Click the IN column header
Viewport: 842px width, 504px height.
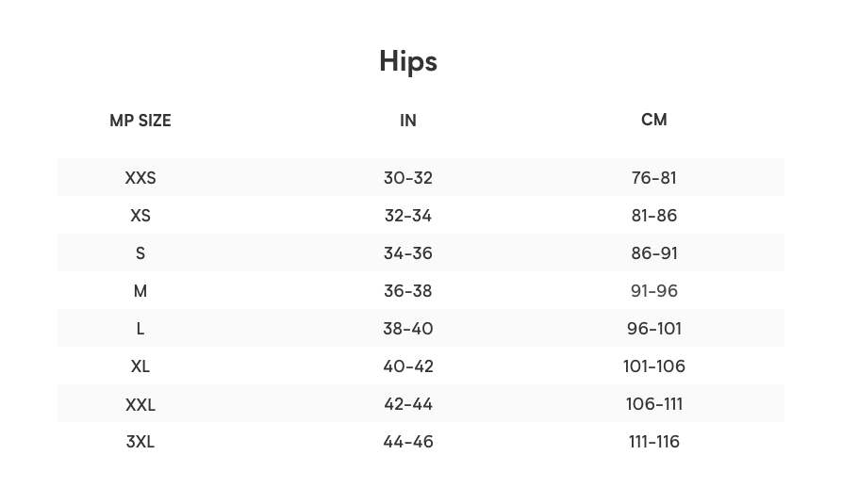[408, 121]
